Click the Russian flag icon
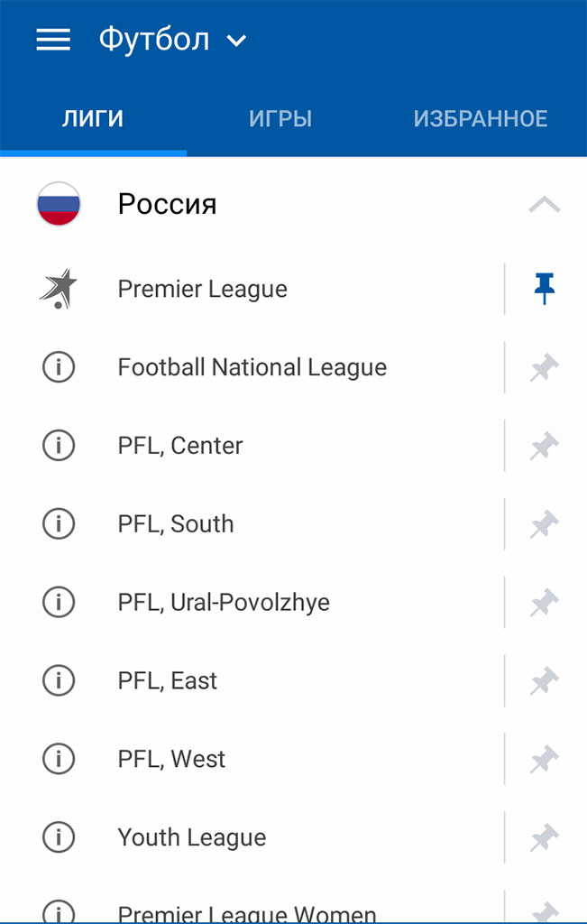The image size is (587, 924). [x=59, y=204]
